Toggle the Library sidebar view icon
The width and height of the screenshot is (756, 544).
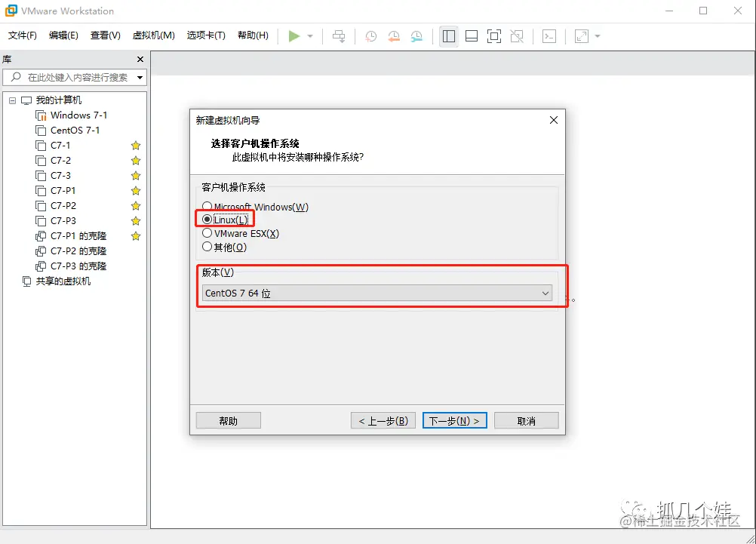tap(448, 36)
